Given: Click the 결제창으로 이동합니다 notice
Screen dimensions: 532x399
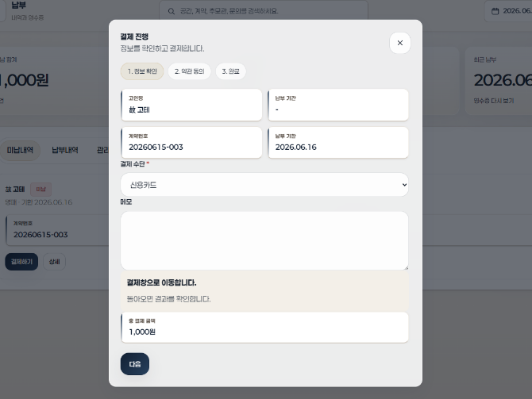Looking at the screenshot, I should coord(264,291).
